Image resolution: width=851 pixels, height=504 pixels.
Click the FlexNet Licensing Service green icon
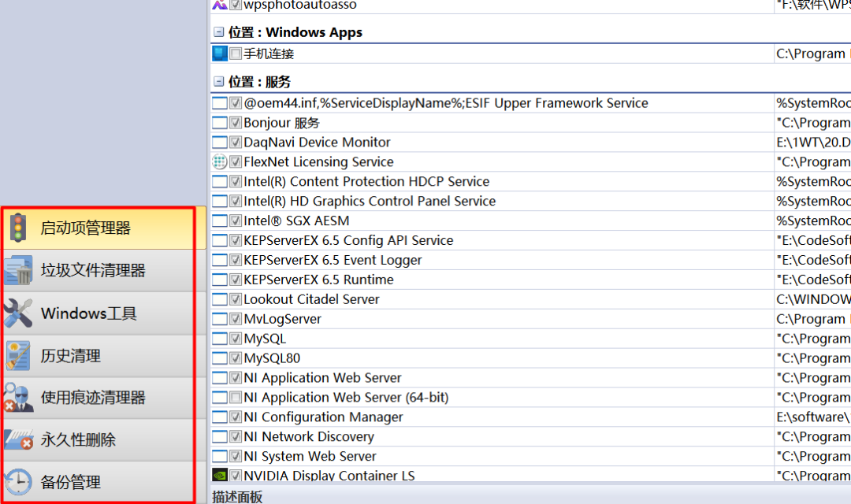click(218, 161)
